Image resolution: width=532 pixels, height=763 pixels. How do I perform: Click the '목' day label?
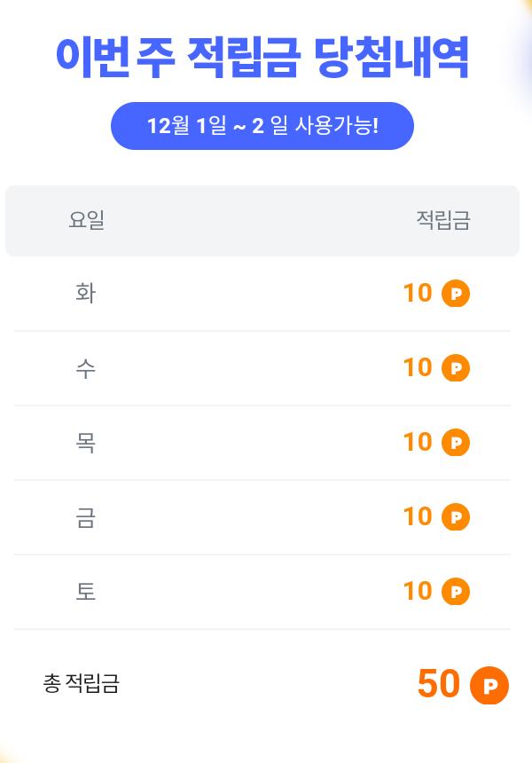coord(86,442)
